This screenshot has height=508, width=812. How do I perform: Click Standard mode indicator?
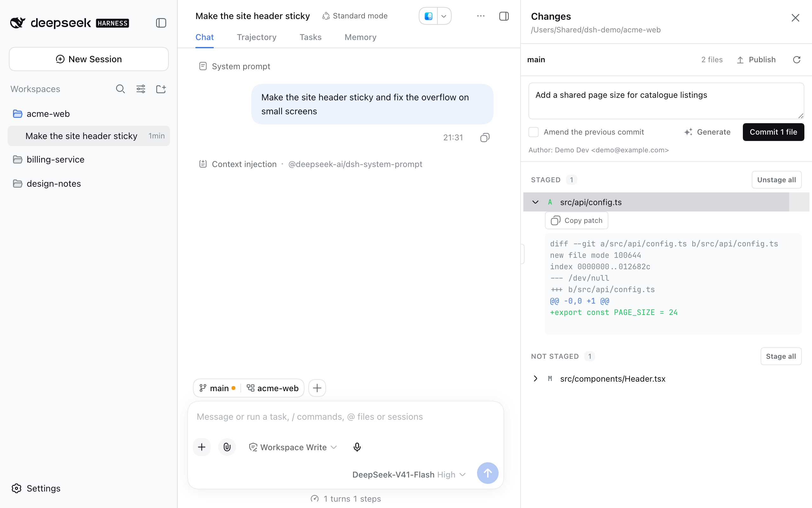pyautogui.click(x=355, y=16)
